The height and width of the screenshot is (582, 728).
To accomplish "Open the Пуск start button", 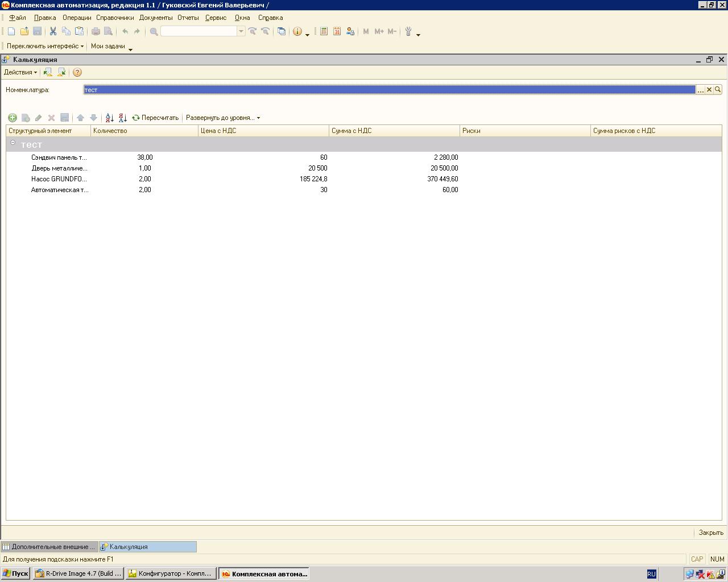I will tap(15, 573).
